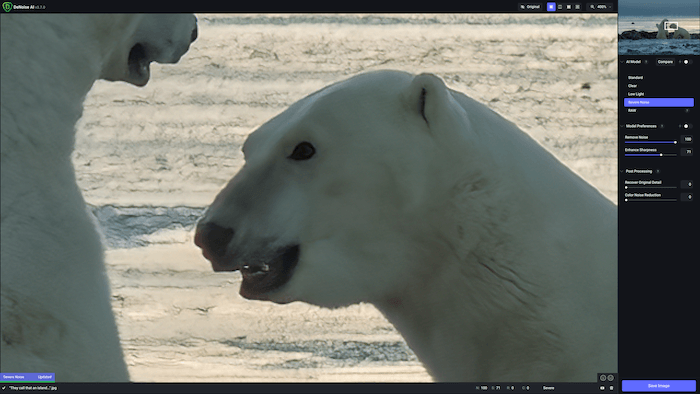Edit the Color Noise Reduction value field
This screenshot has height=394, width=700.
coord(688,197)
